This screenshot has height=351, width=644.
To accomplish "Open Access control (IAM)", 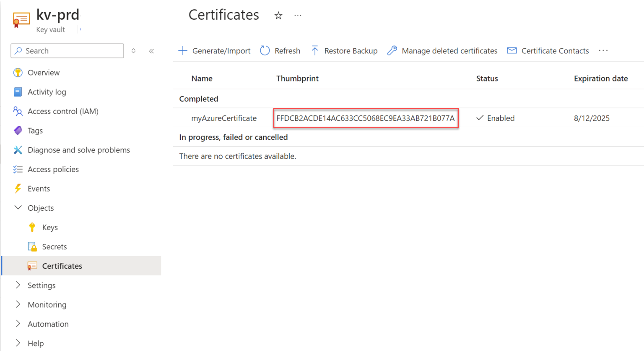I will [x=63, y=111].
